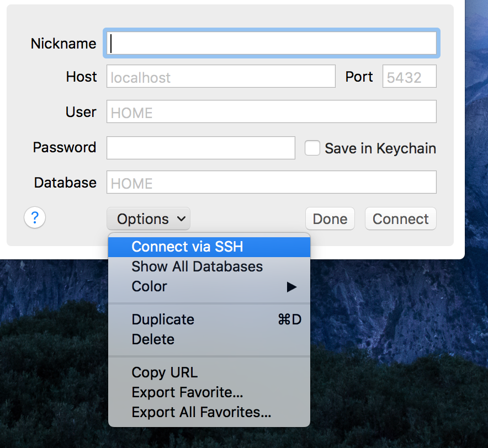This screenshot has width=488, height=448.
Task: Click the User input field
Action: tap(272, 111)
